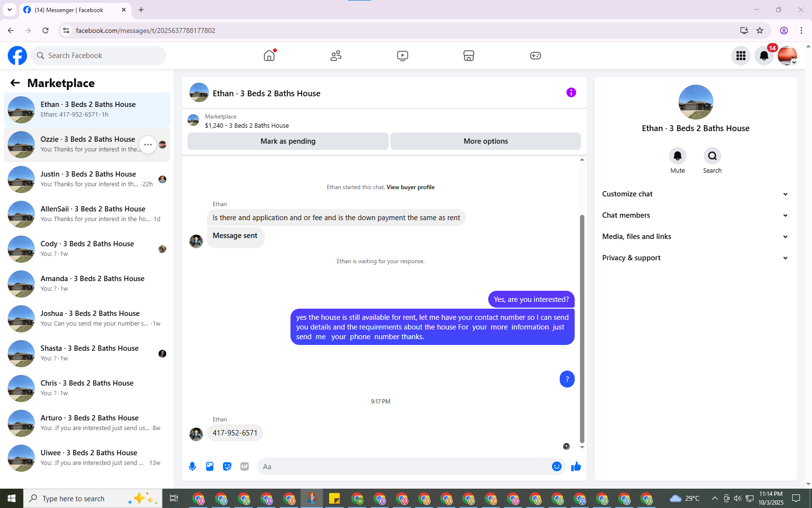Image resolution: width=812 pixels, height=508 pixels.
Task: Open Chrome profile icon
Action: 784,30
